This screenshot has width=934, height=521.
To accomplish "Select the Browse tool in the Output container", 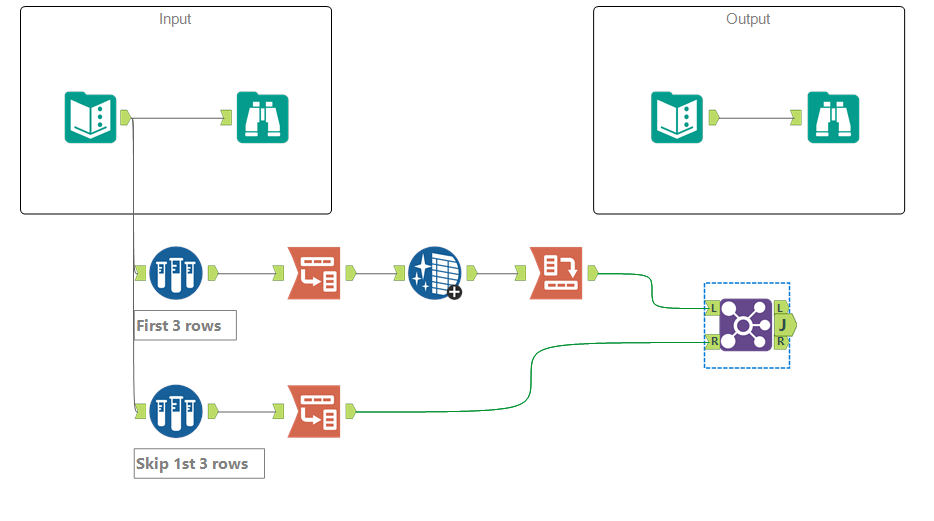I will pos(833,117).
